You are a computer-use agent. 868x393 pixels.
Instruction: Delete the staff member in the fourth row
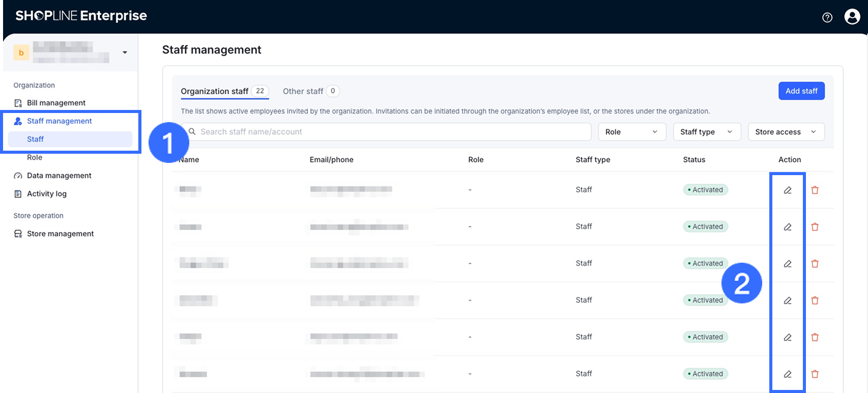(x=815, y=300)
